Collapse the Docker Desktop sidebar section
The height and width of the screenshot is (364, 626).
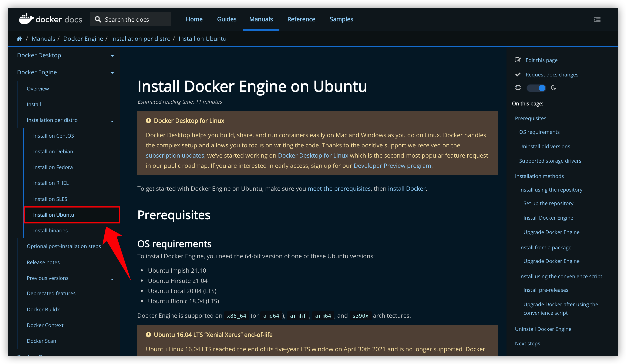[x=112, y=56]
